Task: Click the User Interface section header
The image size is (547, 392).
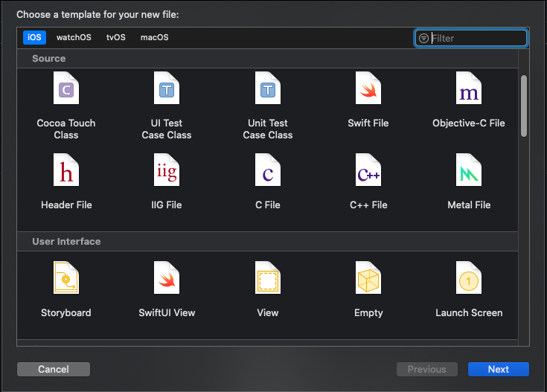Action: click(267, 241)
